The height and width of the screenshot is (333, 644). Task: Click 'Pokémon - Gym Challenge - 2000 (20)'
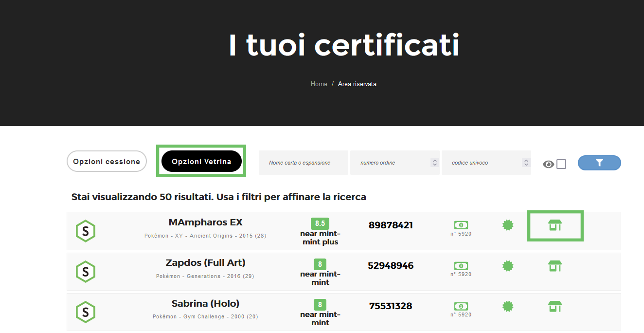tap(205, 316)
